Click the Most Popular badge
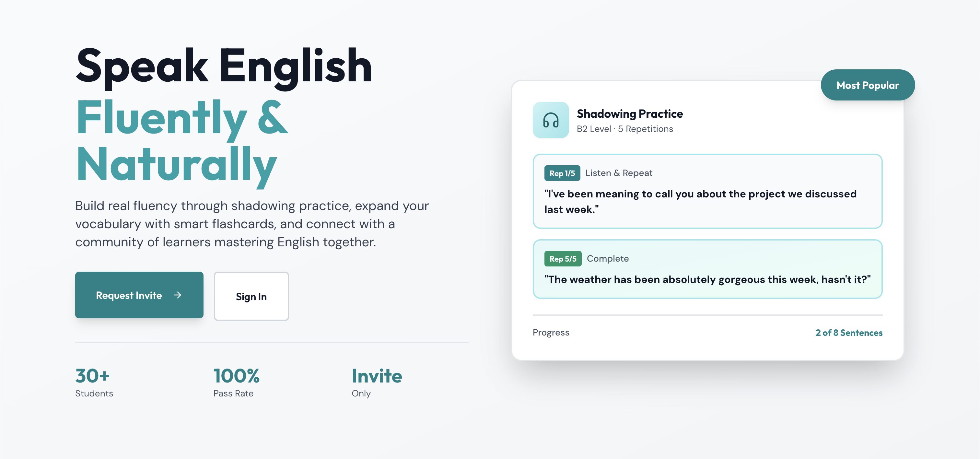Screen dimensions: 980x459 point(868,85)
